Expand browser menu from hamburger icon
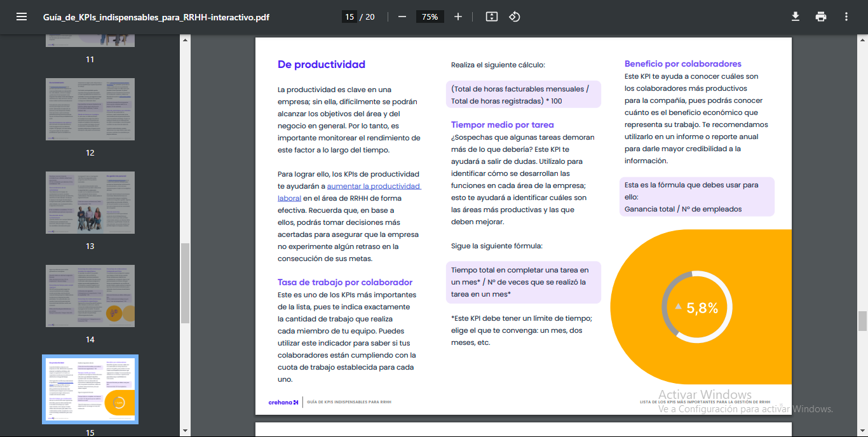868x437 pixels. click(21, 17)
